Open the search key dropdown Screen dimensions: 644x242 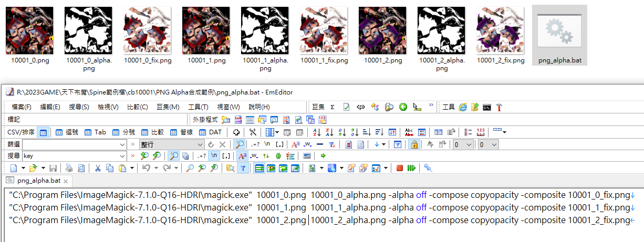[x=123, y=156]
